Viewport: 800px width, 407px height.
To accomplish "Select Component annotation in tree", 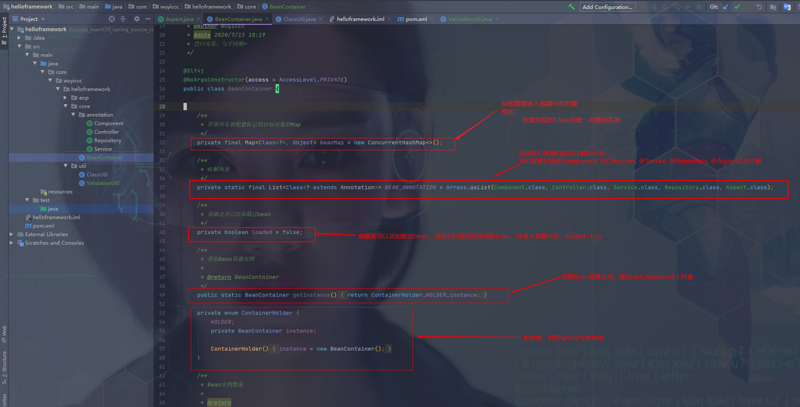I will click(x=105, y=123).
